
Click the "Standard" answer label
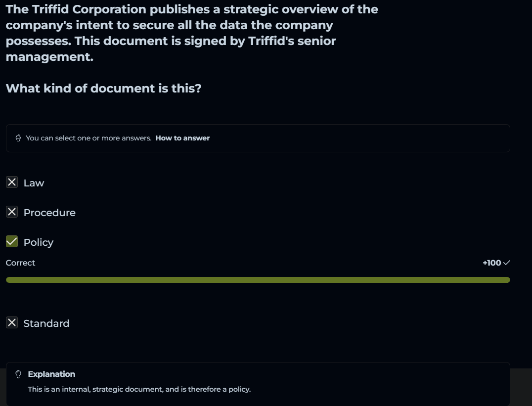pos(46,323)
